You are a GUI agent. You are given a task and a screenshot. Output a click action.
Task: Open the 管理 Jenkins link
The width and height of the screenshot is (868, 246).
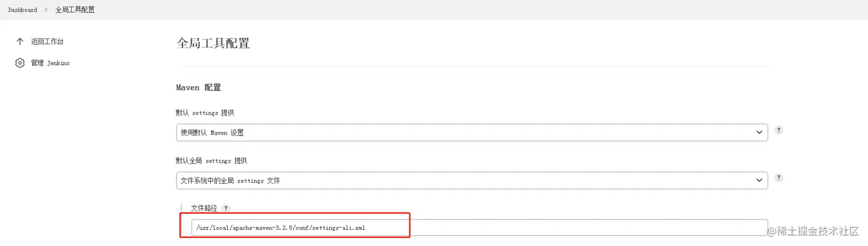point(50,63)
